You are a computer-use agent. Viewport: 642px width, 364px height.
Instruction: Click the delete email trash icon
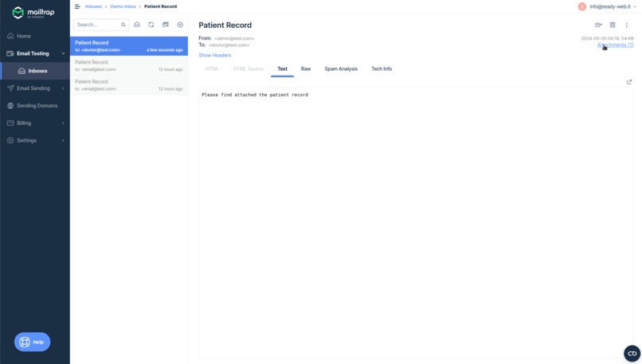[x=613, y=25]
